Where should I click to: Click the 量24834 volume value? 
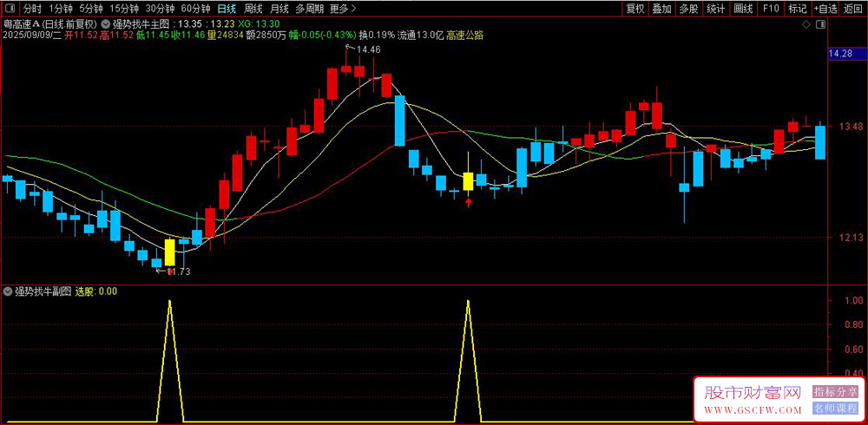(224, 35)
